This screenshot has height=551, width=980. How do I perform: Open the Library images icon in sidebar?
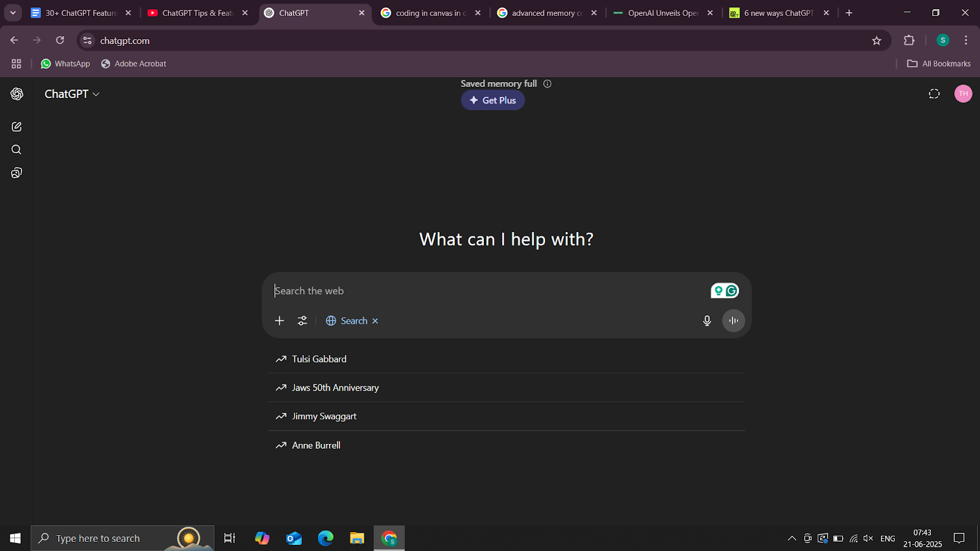click(x=17, y=173)
